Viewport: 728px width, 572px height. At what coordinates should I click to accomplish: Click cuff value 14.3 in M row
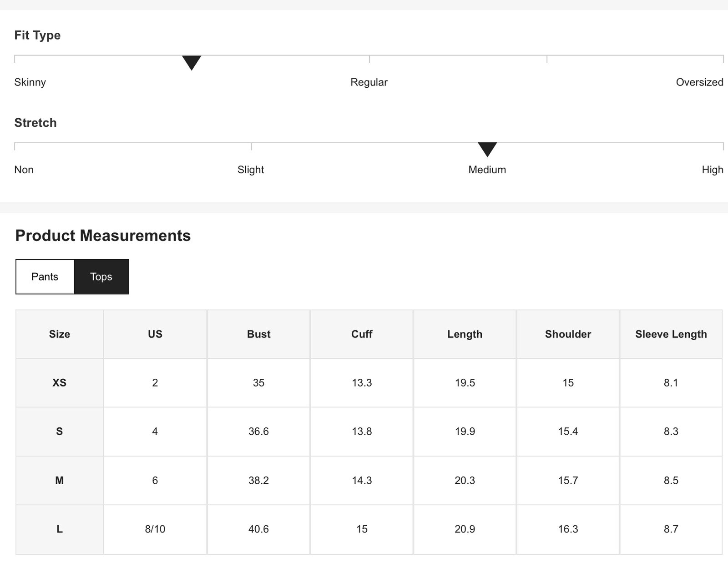point(362,481)
